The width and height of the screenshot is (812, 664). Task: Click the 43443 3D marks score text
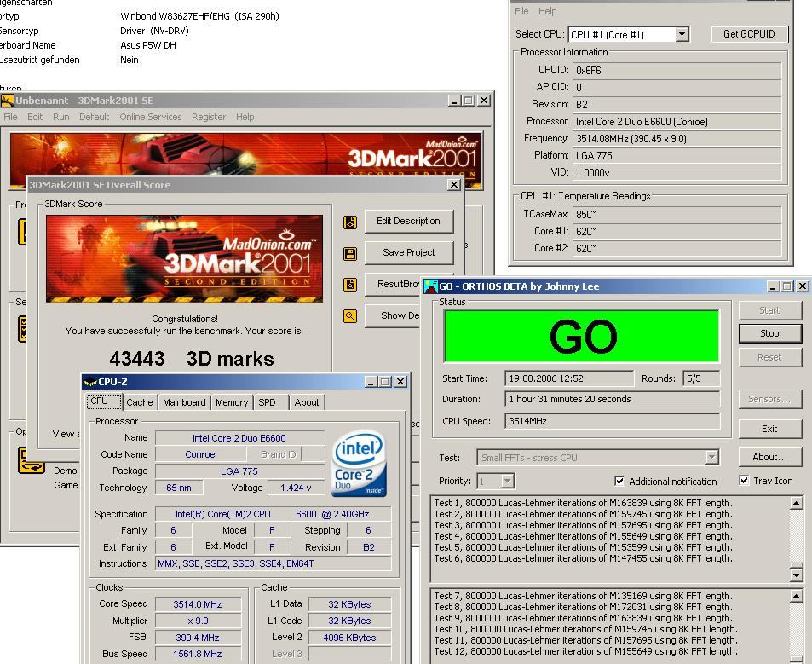[x=191, y=359]
